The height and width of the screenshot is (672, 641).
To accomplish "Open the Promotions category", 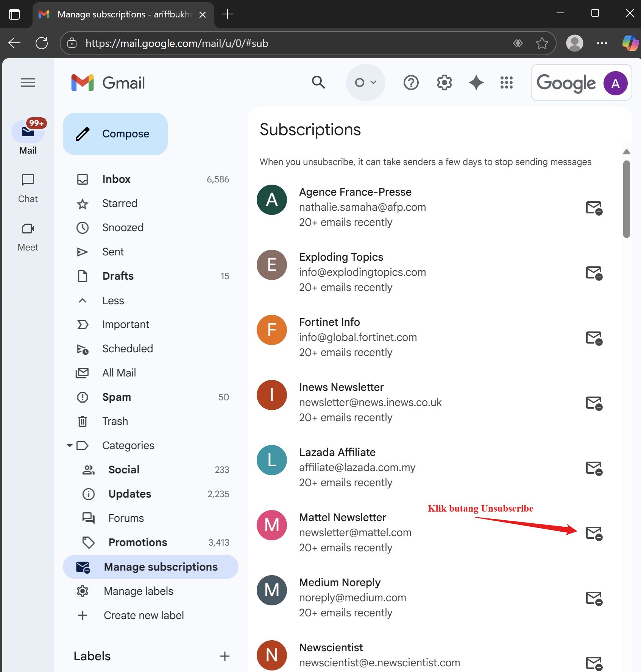I will pyautogui.click(x=151, y=542).
